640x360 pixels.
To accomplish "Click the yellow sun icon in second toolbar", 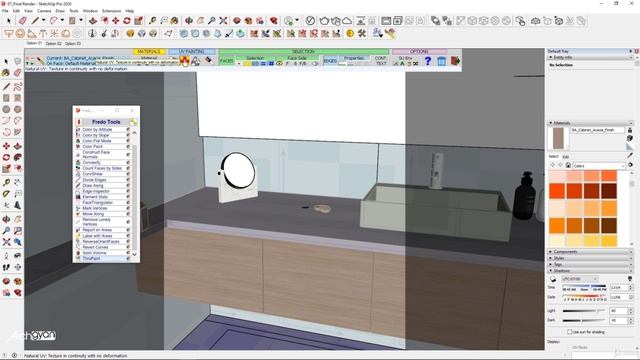I will (350, 33).
